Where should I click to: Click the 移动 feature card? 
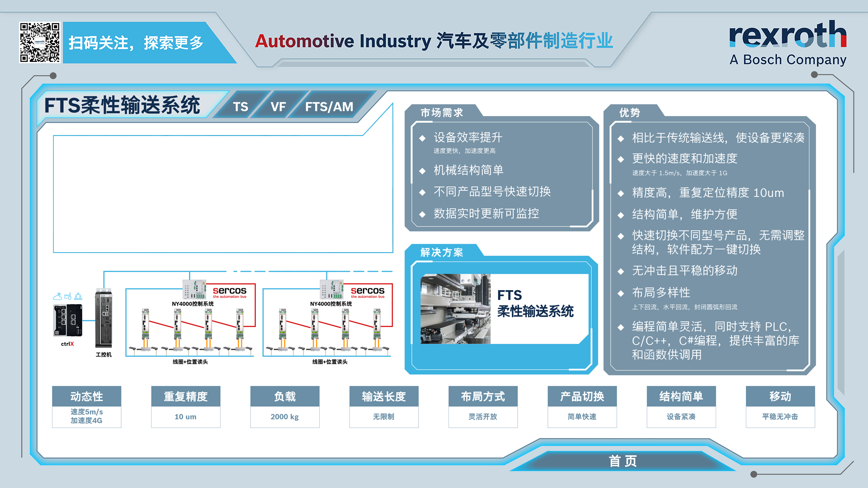click(x=780, y=407)
